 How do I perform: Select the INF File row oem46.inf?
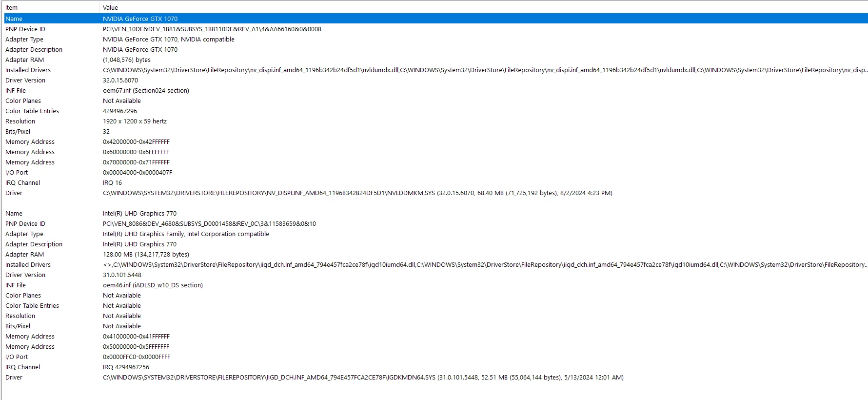click(436, 285)
